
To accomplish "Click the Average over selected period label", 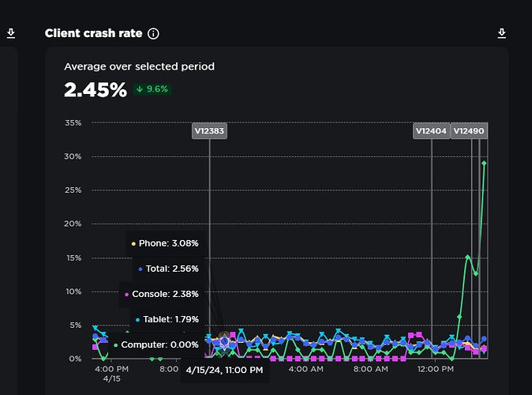I will point(140,66).
